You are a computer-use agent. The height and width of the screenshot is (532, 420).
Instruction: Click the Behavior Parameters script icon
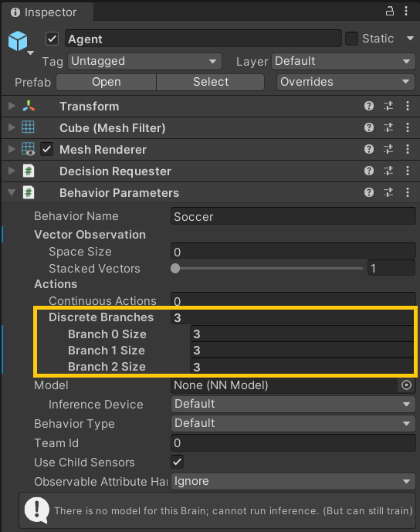coord(29,193)
